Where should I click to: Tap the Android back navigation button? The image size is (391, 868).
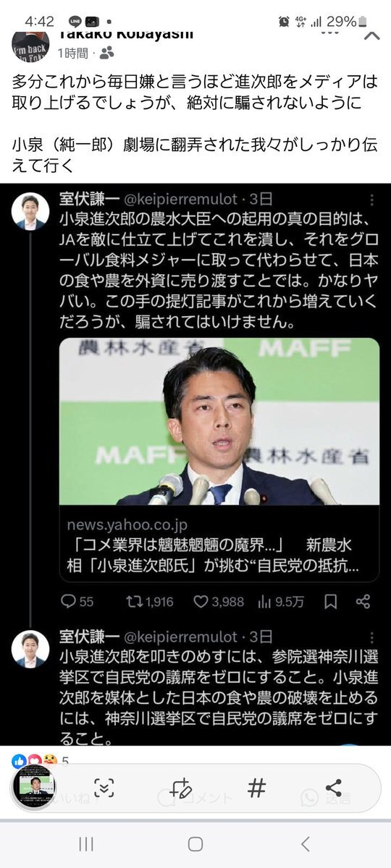(x=305, y=843)
